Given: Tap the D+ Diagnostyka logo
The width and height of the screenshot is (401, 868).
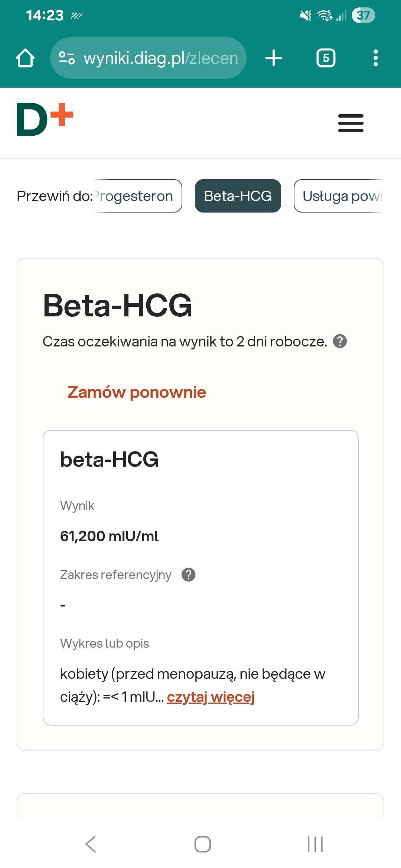Looking at the screenshot, I should click(45, 119).
